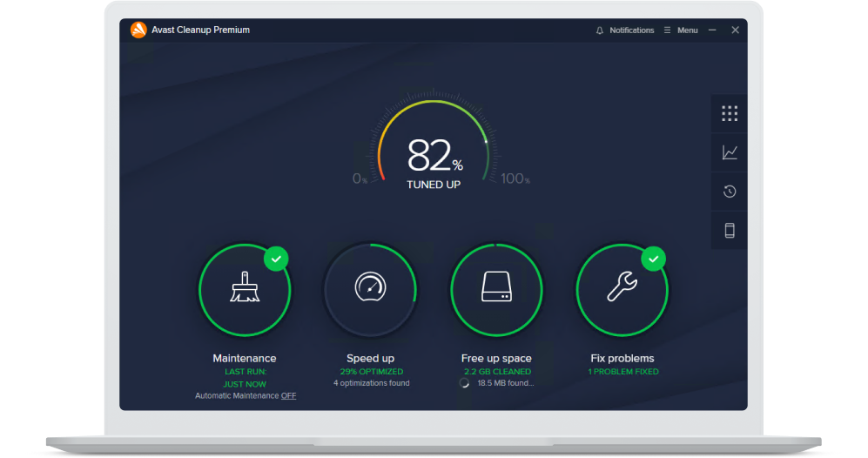Click the green checkmark badge on Fix problems
The image size is (868, 458).
(654, 259)
